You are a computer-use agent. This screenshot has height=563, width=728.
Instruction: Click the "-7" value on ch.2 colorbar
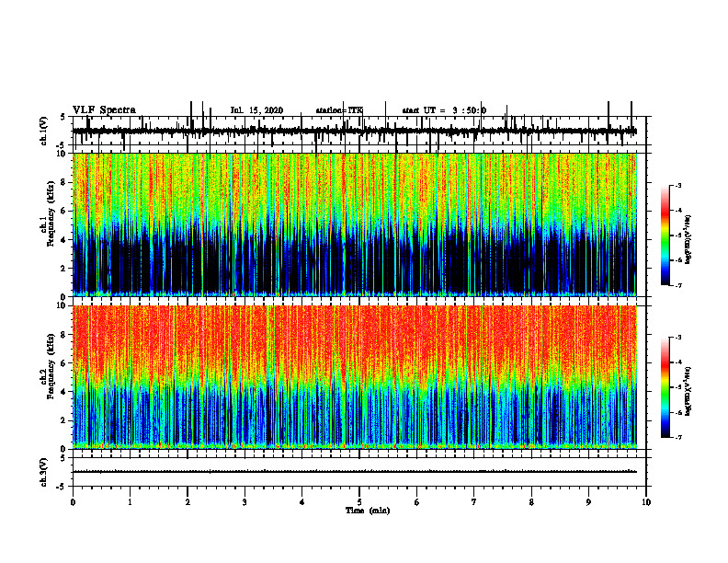point(677,437)
